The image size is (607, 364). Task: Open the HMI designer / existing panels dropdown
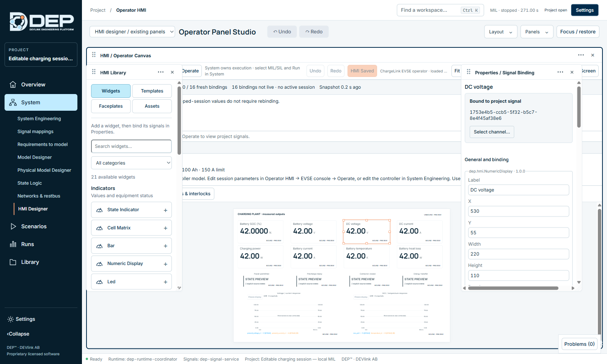click(132, 32)
